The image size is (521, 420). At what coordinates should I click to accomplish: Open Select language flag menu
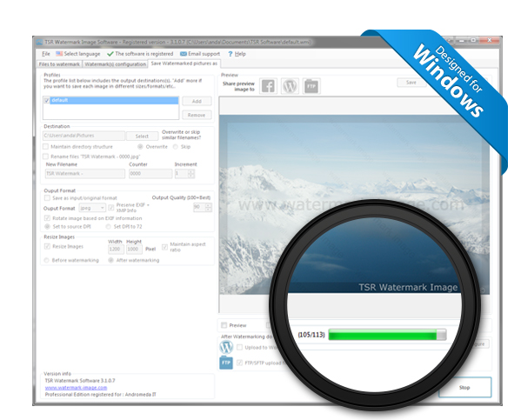(59, 54)
